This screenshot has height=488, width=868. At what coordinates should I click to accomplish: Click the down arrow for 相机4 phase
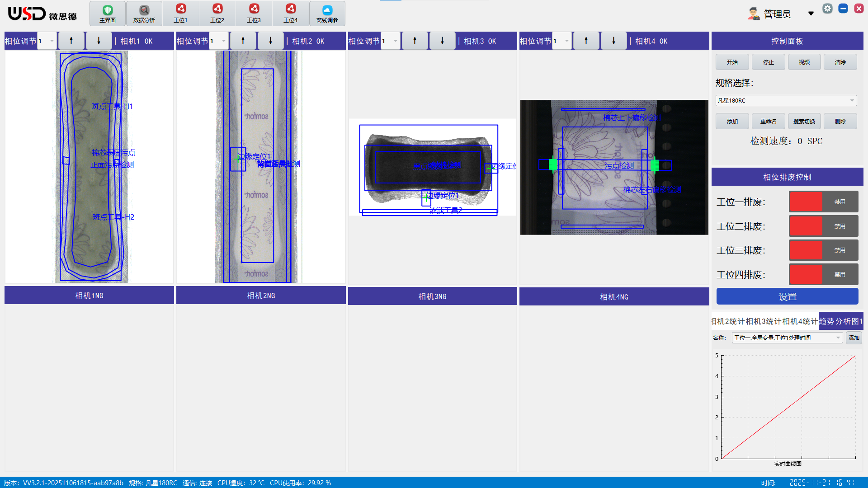coord(613,41)
